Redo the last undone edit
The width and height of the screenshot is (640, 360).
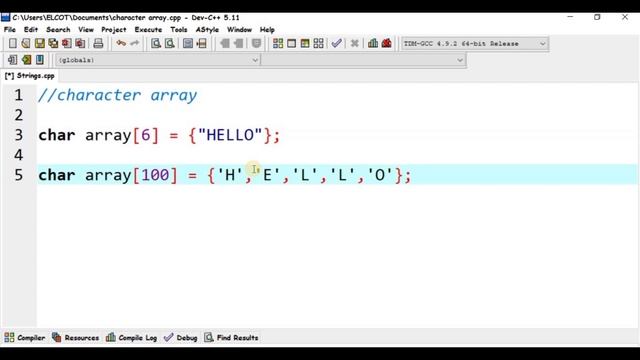[x=134, y=43]
